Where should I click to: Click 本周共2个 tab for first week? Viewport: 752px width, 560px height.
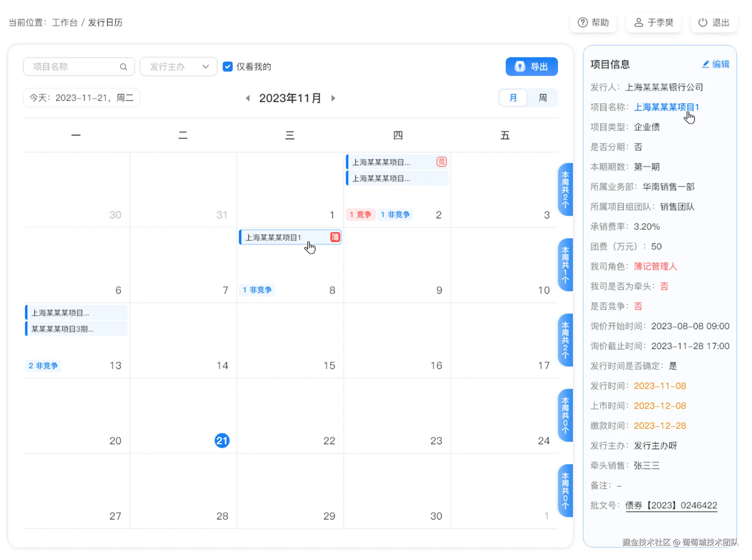pyautogui.click(x=565, y=189)
